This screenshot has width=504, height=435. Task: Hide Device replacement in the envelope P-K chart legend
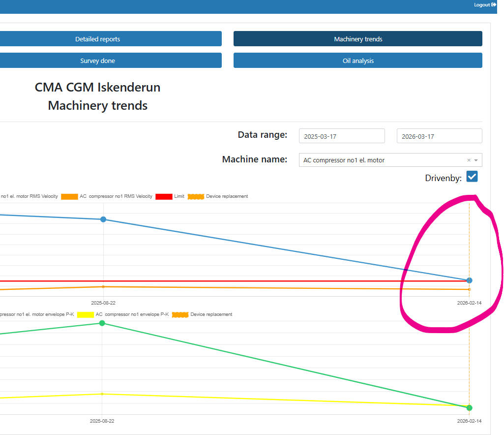(x=180, y=314)
